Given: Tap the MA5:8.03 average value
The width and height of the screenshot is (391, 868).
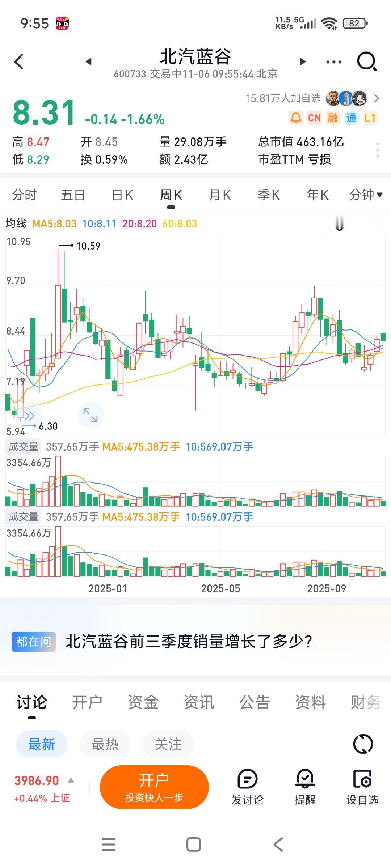Looking at the screenshot, I should tap(54, 224).
